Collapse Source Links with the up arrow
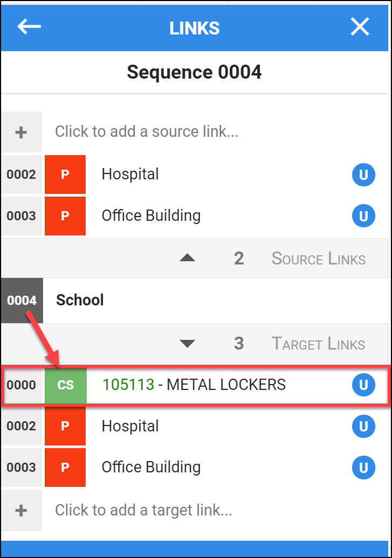The width and height of the screenshot is (392, 558). coord(187,257)
